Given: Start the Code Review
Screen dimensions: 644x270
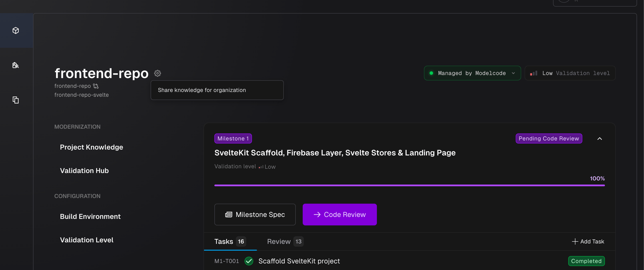Looking at the screenshot, I should (340, 215).
